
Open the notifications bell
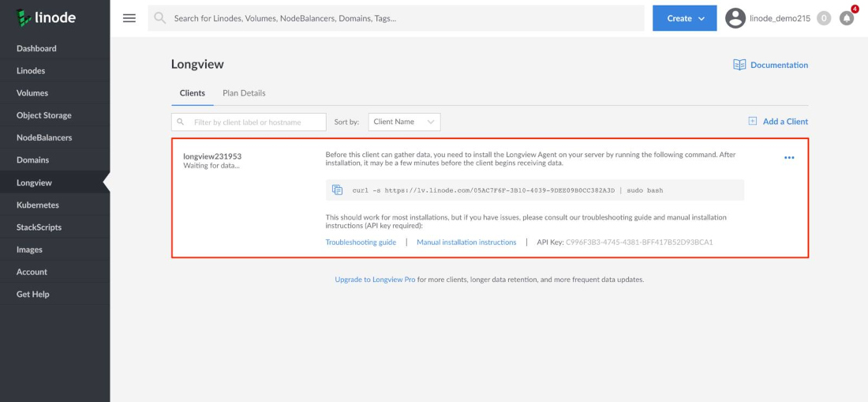(847, 18)
